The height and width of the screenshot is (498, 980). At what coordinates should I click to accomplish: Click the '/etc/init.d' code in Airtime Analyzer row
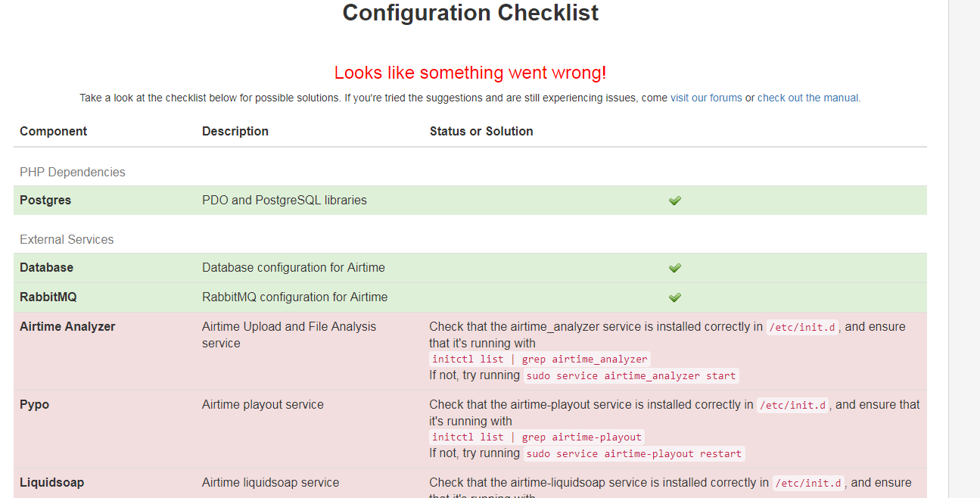802,328
